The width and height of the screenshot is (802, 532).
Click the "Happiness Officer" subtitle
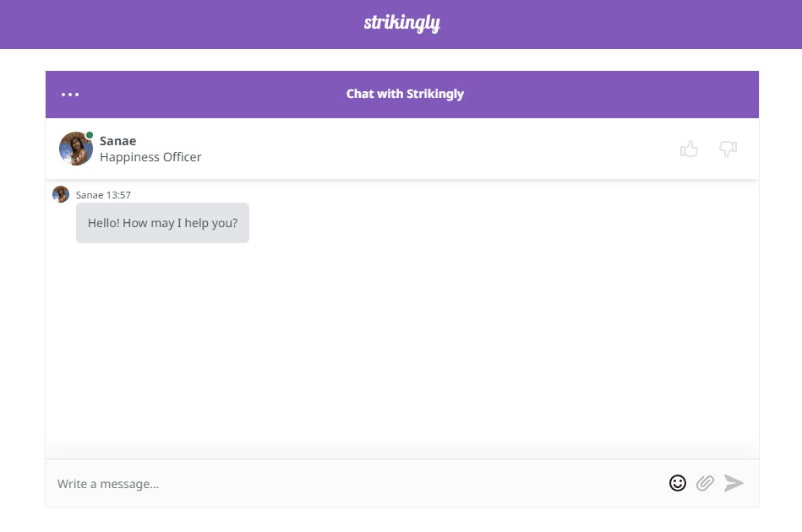[x=150, y=157]
